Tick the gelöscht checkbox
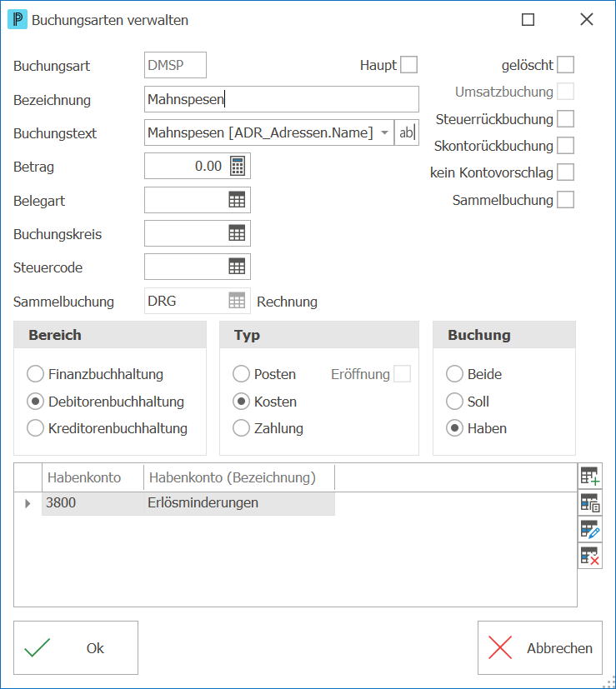The height and width of the screenshot is (689, 616). pos(565,65)
